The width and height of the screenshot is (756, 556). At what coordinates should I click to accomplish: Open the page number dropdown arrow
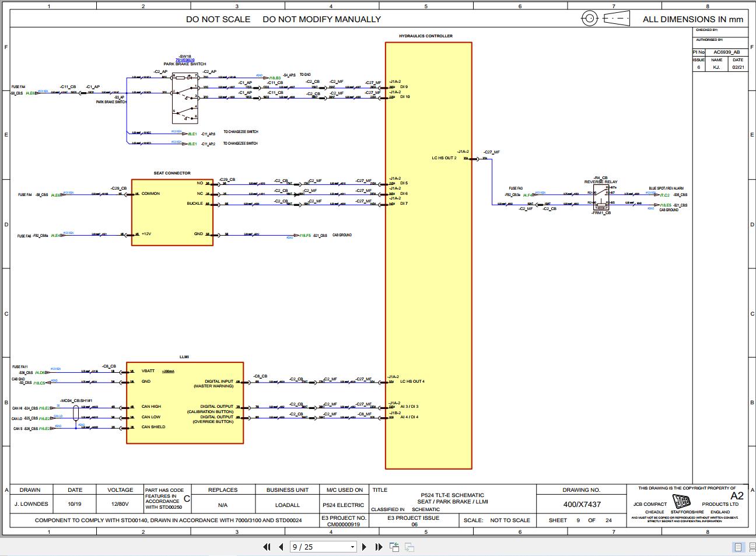pos(352,546)
